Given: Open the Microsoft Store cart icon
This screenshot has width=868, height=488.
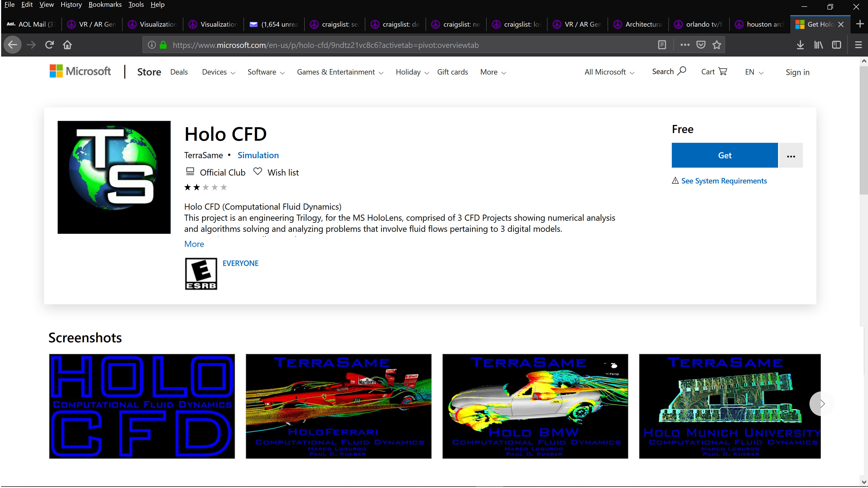Looking at the screenshot, I should click(723, 71).
